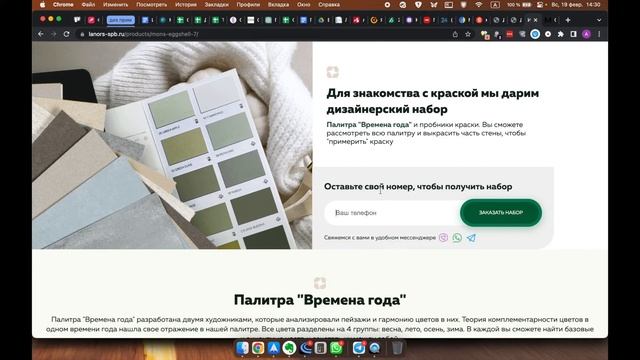Click the WhatsApp icon under phone field
Viewport: 640px width, 360px height.
457,238
